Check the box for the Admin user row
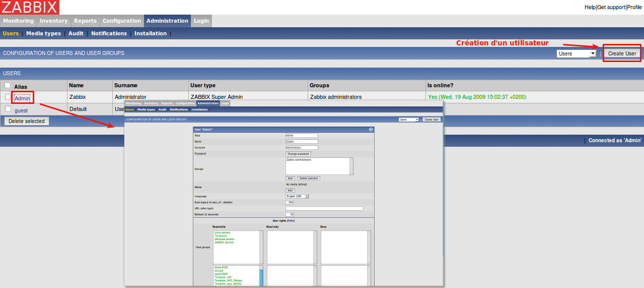The image size is (644, 288). click(x=8, y=97)
